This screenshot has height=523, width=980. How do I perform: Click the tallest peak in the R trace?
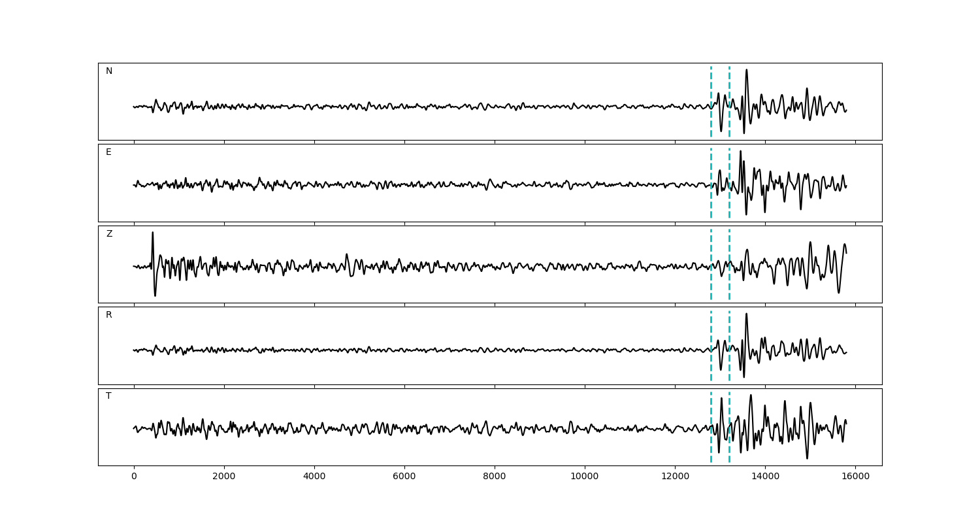coord(746,314)
